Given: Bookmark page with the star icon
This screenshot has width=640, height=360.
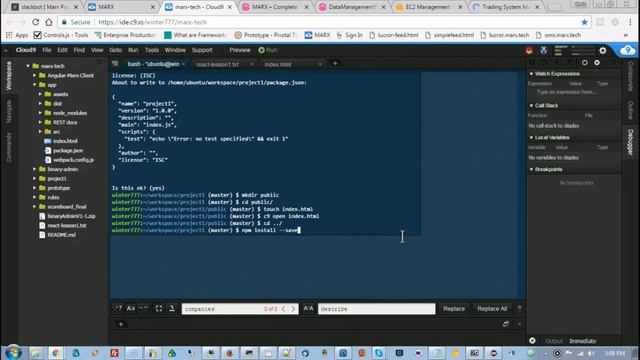Looking at the screenshot, I should click(584, 22).
